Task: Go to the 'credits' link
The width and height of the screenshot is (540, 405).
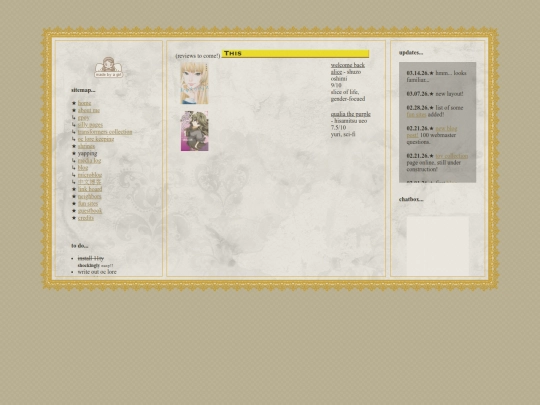Action: tap(86, 218)
